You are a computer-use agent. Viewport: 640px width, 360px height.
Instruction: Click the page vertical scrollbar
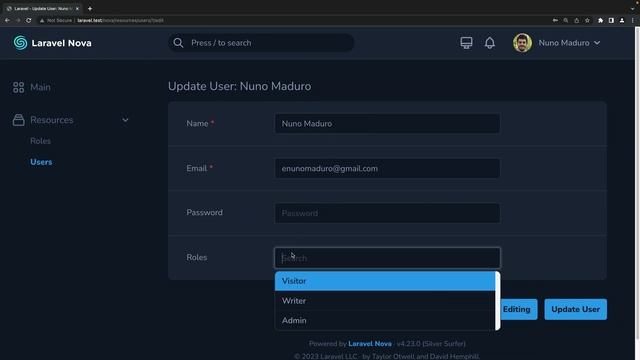tap(637, 183)
